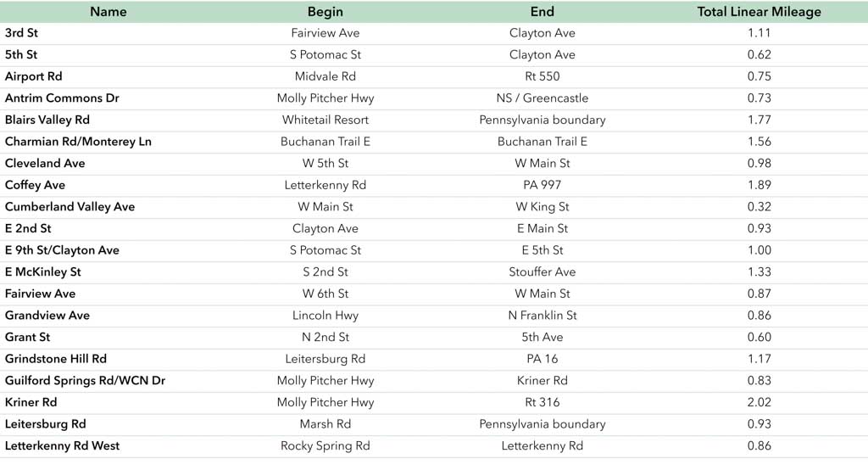Image resolution: width=868 pixels, height=470 pixels.
Task: Click the End column header
Action: (x=542, y=11)
